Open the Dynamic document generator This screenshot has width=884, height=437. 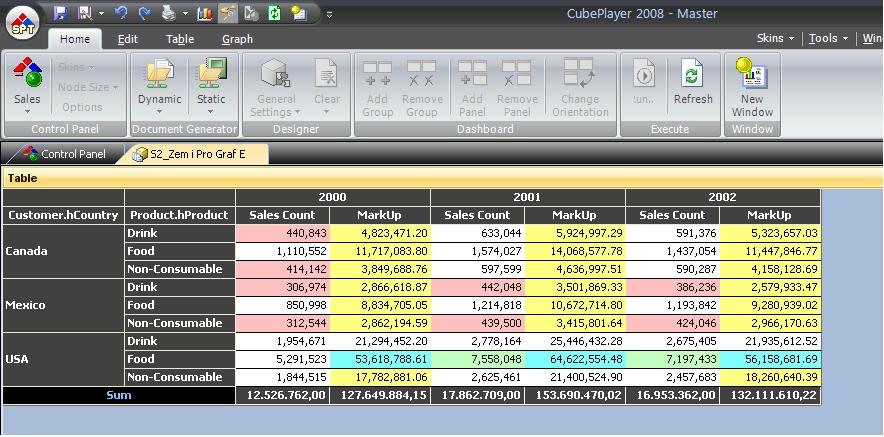(x=160, y=85)
